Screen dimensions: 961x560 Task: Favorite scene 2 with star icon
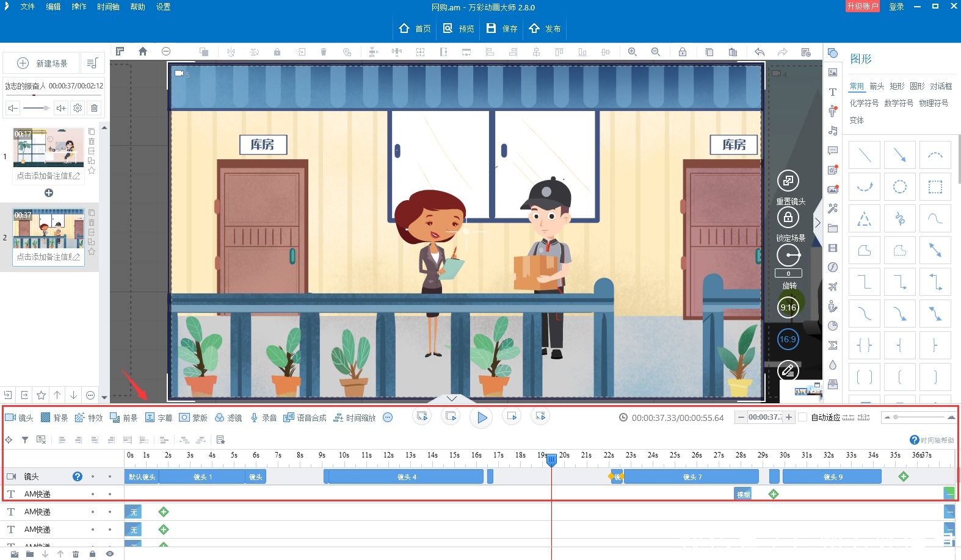92,251
